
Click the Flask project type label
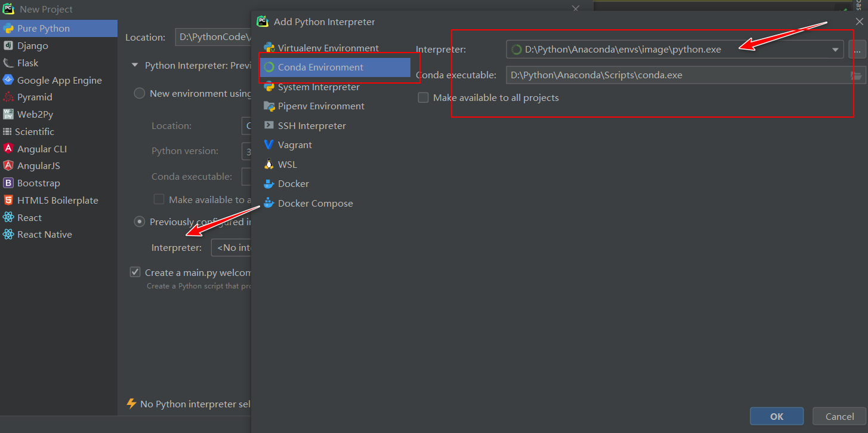pyautogui.click(x=27, y=63)
